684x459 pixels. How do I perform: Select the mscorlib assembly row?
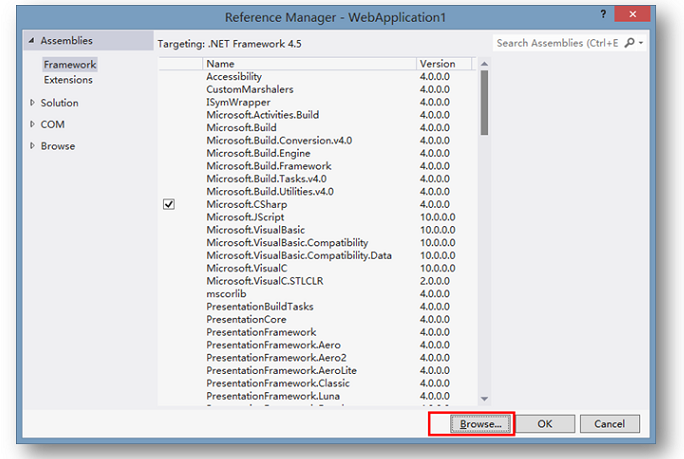318,294
